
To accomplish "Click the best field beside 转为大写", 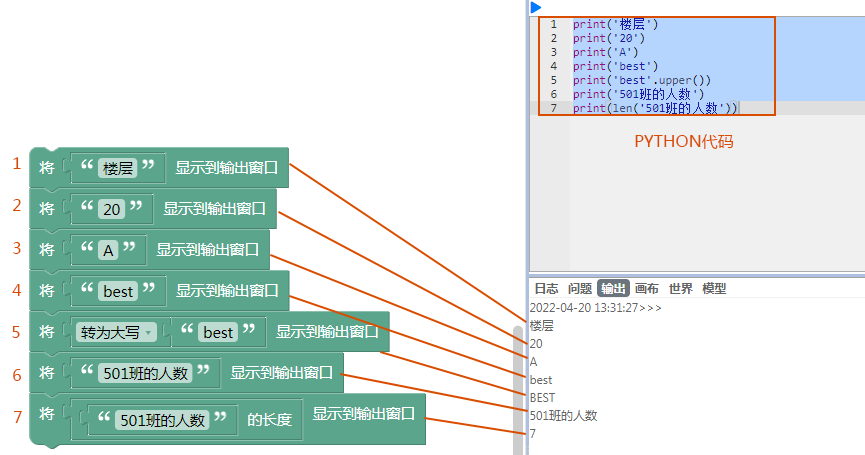I will click(218, 332).
